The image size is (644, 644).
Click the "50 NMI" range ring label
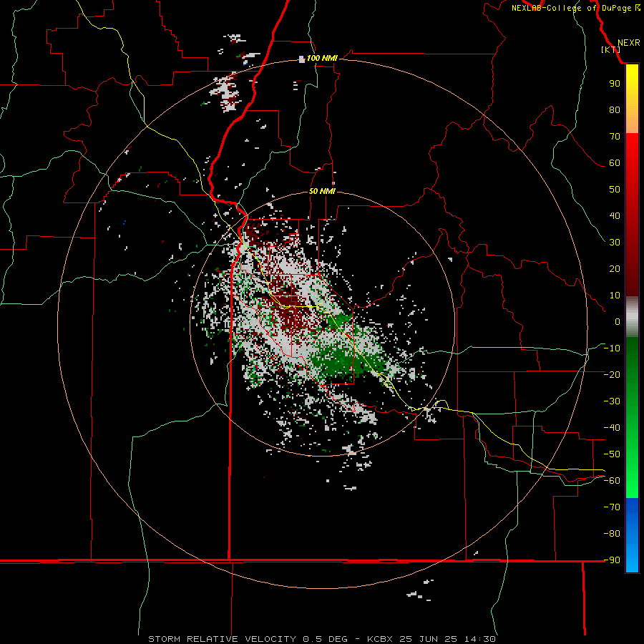coord(322,191)
